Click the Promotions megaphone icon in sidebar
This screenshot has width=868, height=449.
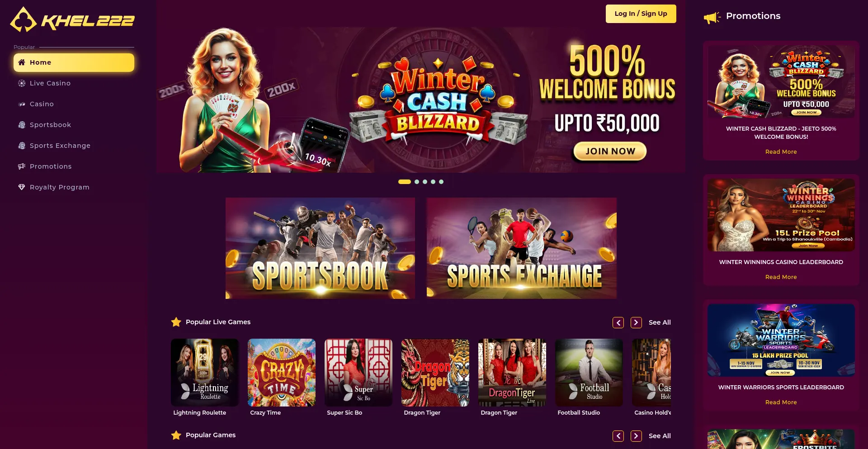(x=22, y=166)
